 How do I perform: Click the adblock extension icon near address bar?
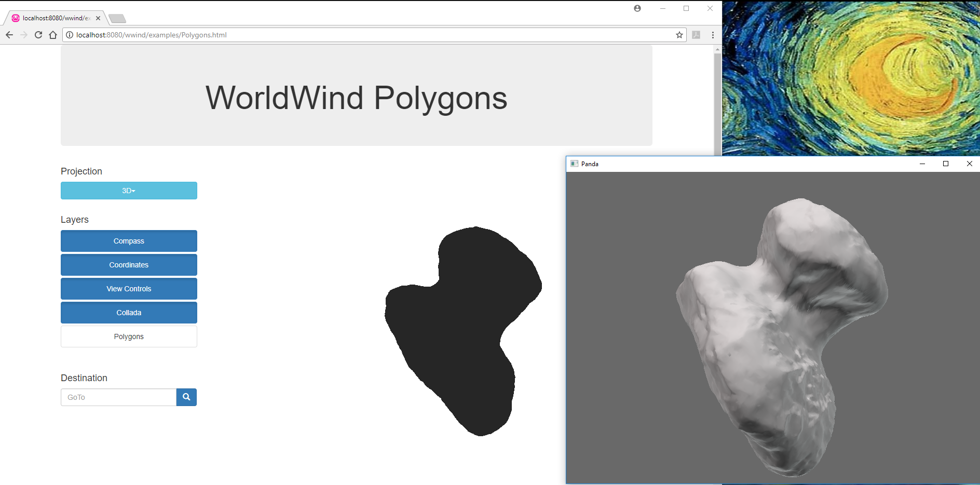(696, 35)
